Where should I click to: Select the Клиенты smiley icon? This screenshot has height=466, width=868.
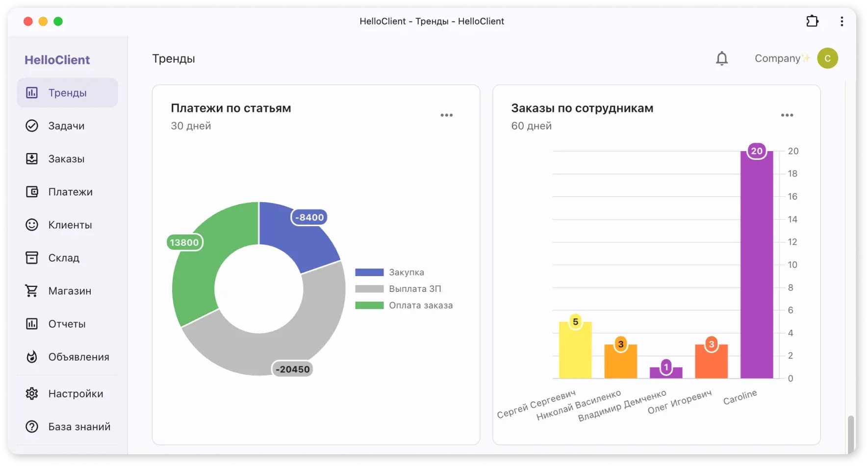point(31,225)
